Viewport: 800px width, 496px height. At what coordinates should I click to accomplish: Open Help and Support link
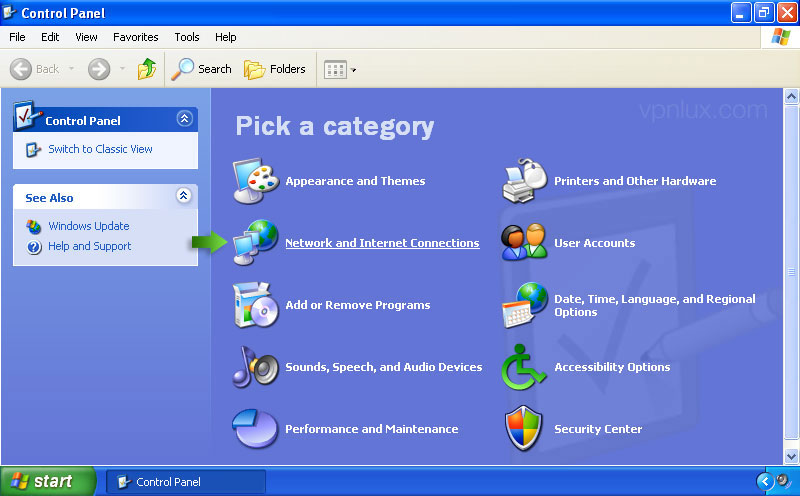(90, 246)
